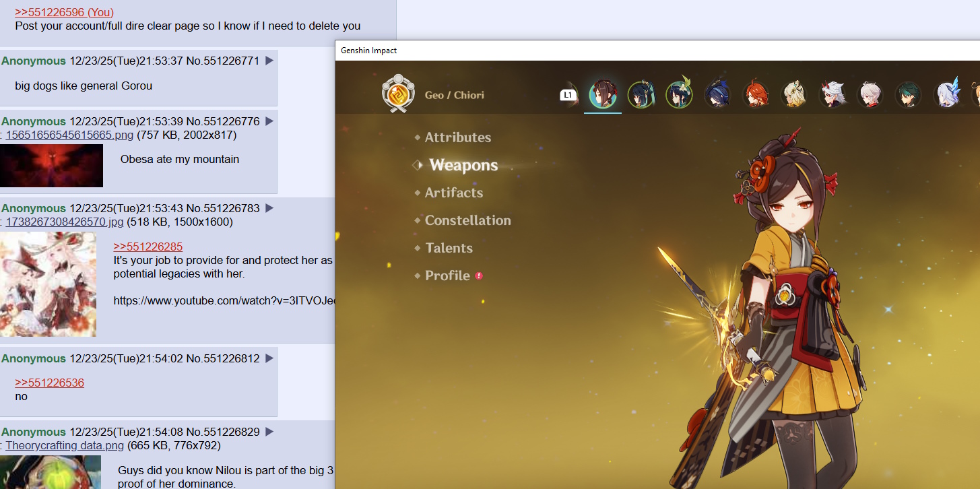Click post number No.551226783

point(223,208)
